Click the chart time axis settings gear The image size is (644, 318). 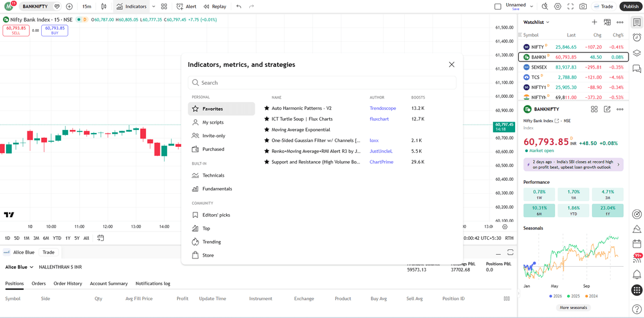[x=505, y=227]
